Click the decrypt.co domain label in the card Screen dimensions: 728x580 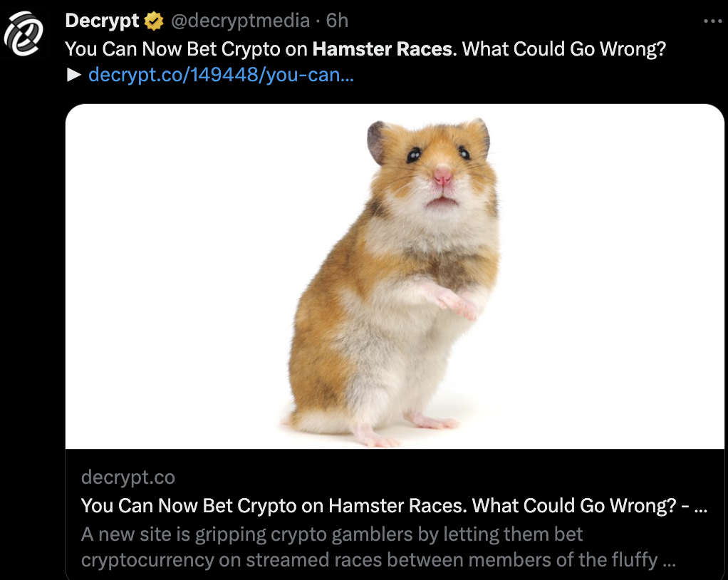[128, 477]
